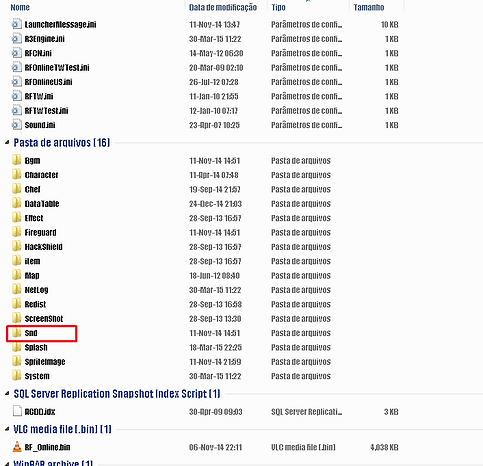Select the LauncherMessage.ini file name

coord(60,24)
